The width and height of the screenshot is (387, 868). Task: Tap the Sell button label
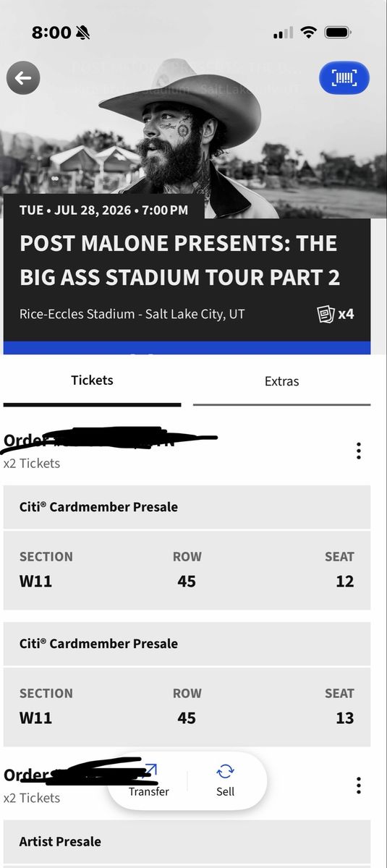point(225,791)
